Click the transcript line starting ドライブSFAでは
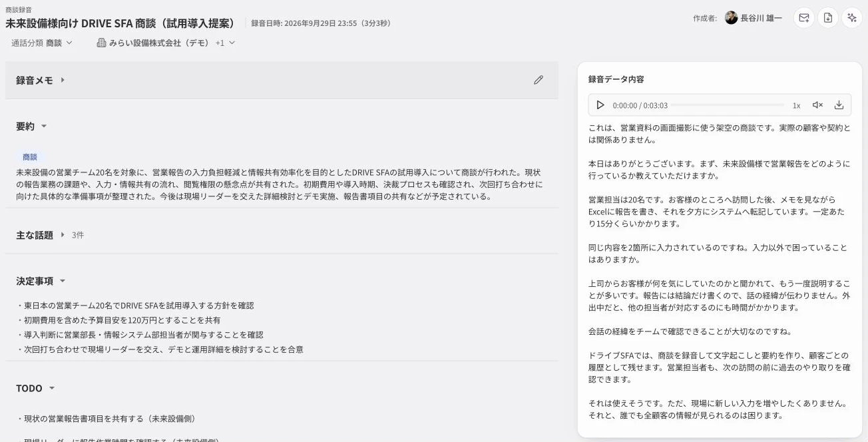Screen dimensions: 868x442 720,367
